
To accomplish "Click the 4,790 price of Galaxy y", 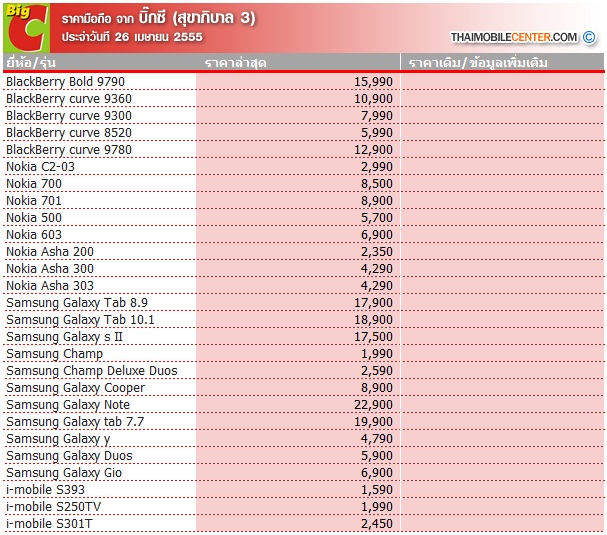I will click(x=377, y=439).
